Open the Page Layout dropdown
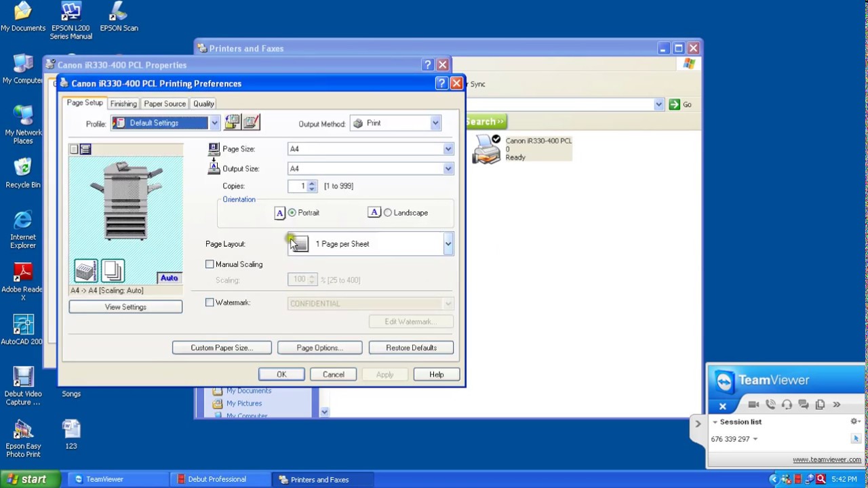Image resolution: width=868 pixels, height=488 pixels. (x=448, y=244)
